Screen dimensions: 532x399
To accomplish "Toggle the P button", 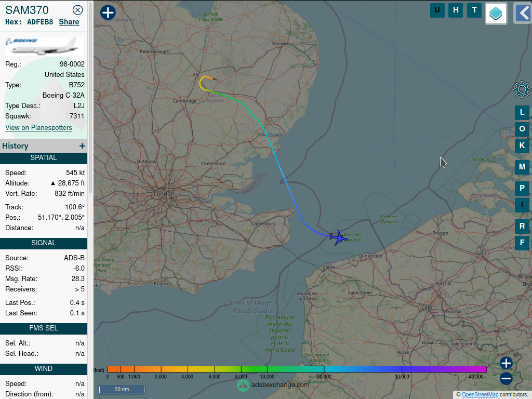I will [522, 188].
